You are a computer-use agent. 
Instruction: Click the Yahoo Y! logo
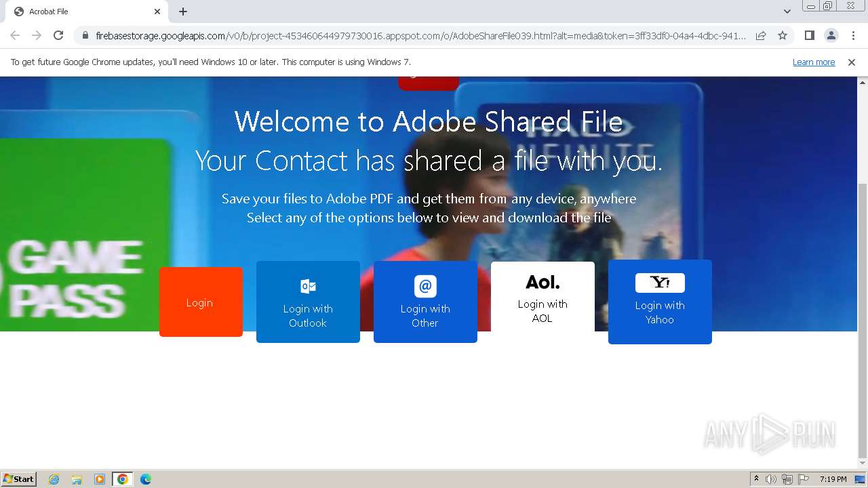(x=660, y=283)
